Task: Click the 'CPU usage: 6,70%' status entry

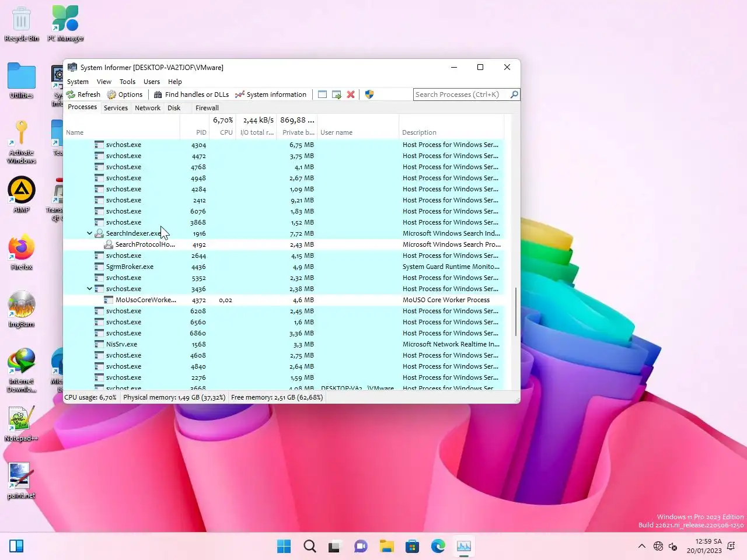Action: pyautogui.click(x=90, y=397)
